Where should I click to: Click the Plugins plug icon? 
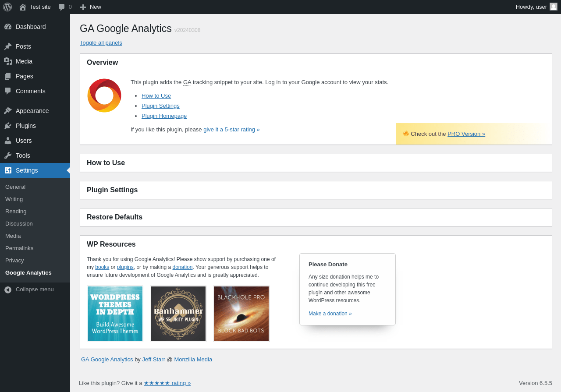pos(8,126)
